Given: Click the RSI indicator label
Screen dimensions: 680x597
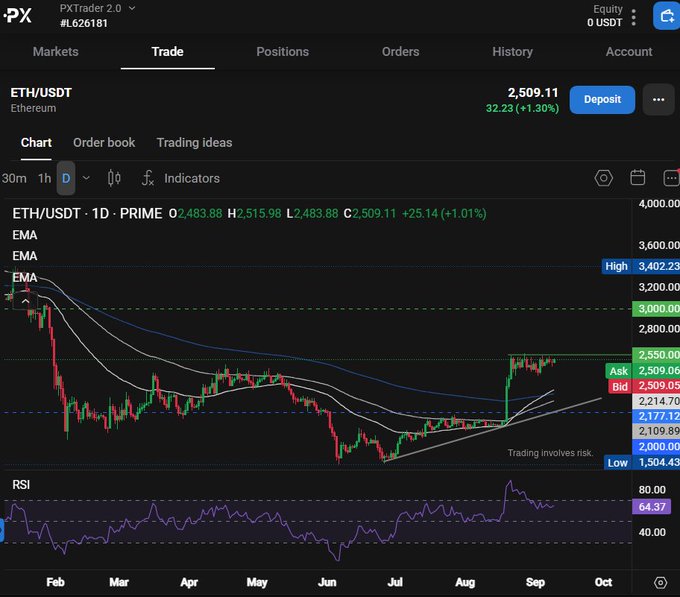Looking at the screenshot, I should (21, 485).
